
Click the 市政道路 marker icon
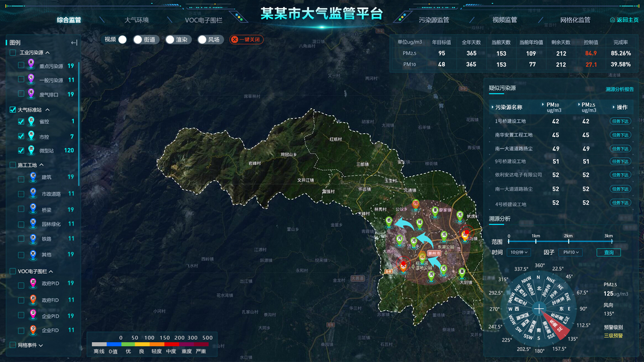[33, 193]
